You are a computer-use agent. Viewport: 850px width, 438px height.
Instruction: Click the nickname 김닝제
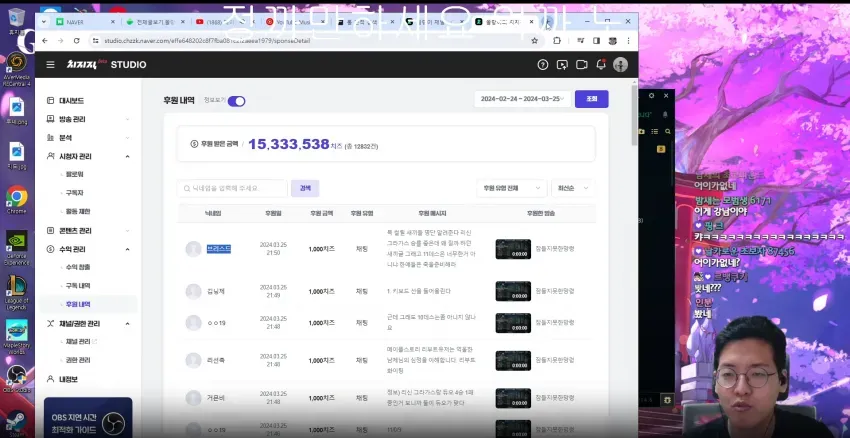(x=216, y=291)
